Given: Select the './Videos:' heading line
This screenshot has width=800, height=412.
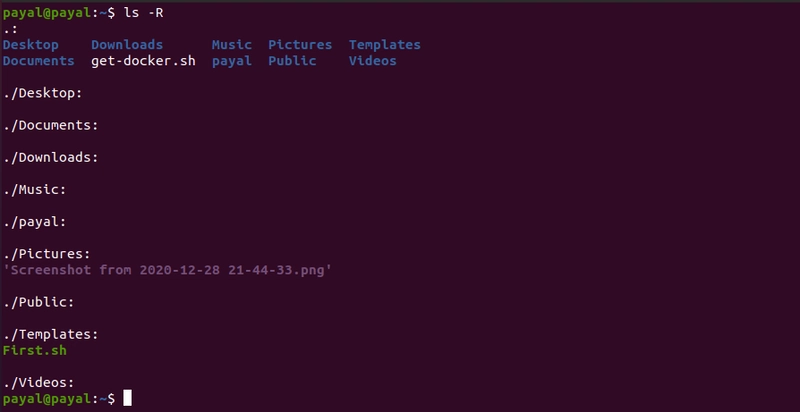Looking at the screenshot, I should [39, 383].
